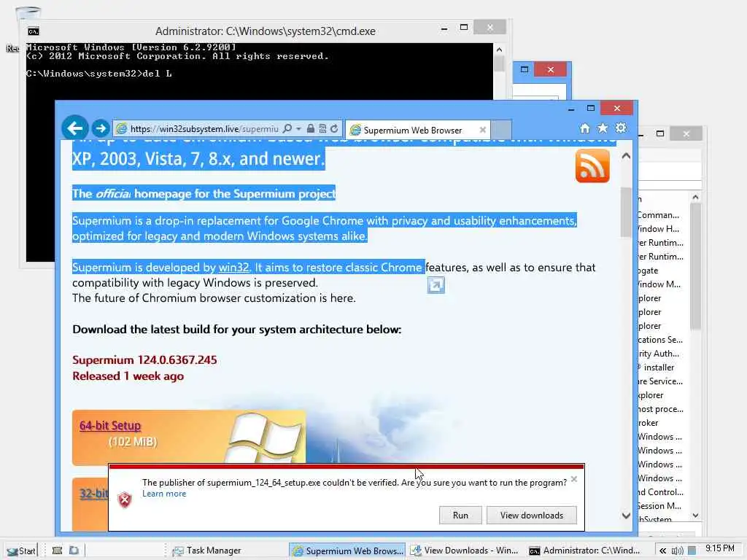Go back with the IE back arrow

[75, 128]
